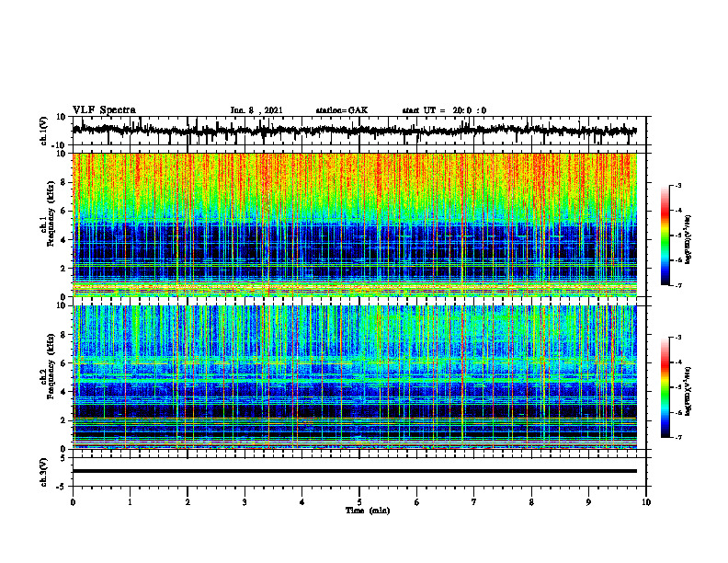Click the -3 label on ch.2 color bar
This screenshot has height=563, width=728.
click(677, 338)
